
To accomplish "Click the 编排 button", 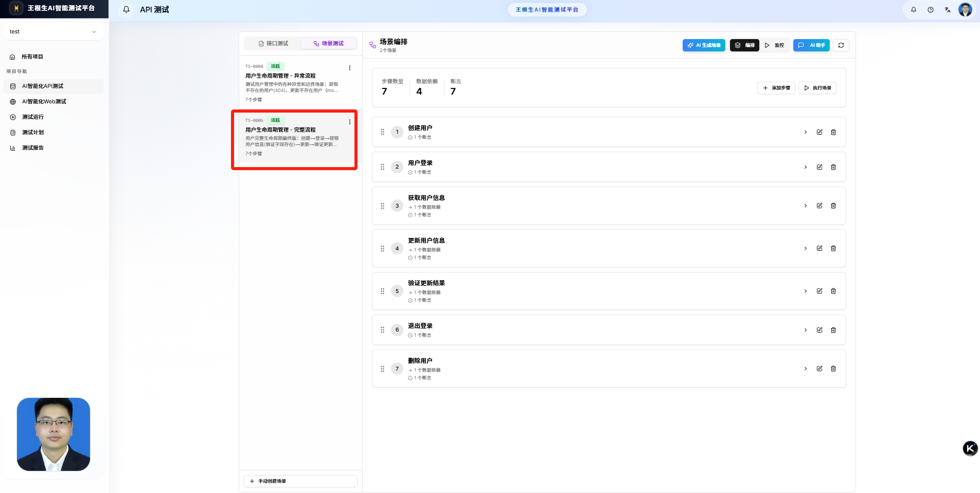I will (x=744, y=45).
